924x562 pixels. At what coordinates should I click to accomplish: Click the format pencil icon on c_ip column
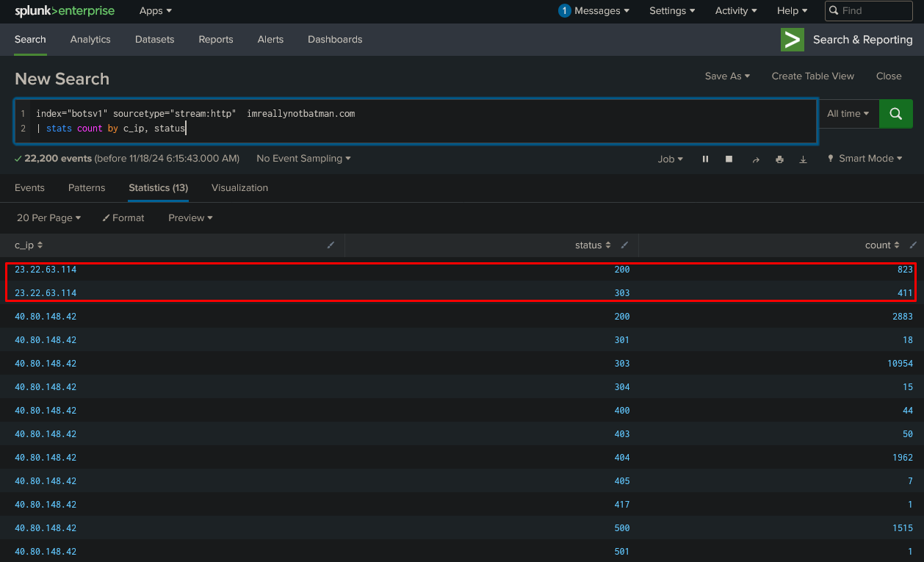coord(331,245)
